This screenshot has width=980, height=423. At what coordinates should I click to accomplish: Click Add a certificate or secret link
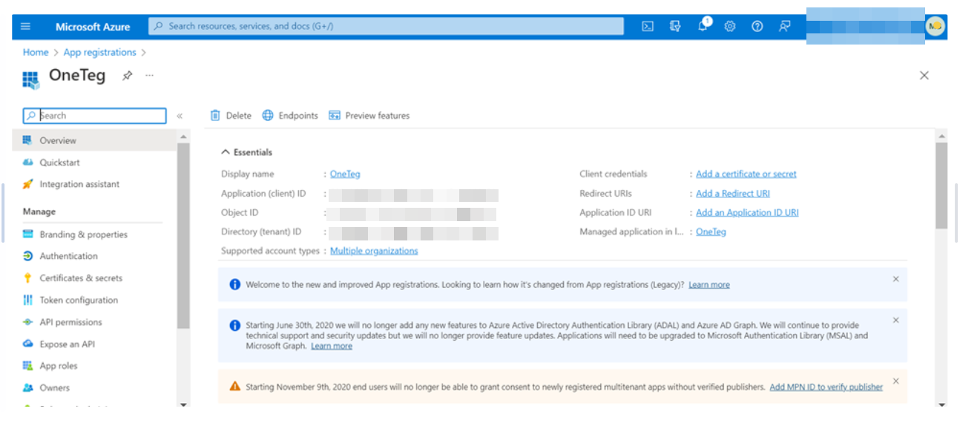(x=746, y=174)
